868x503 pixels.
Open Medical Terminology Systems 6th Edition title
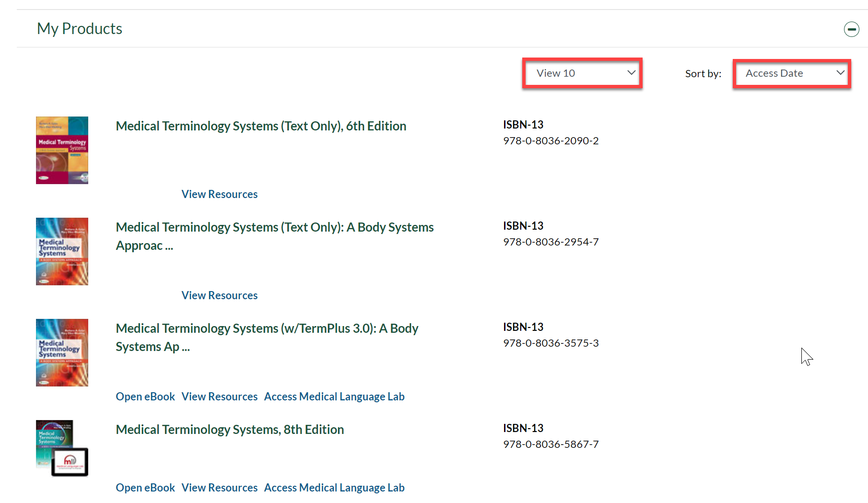pos(261,126)
